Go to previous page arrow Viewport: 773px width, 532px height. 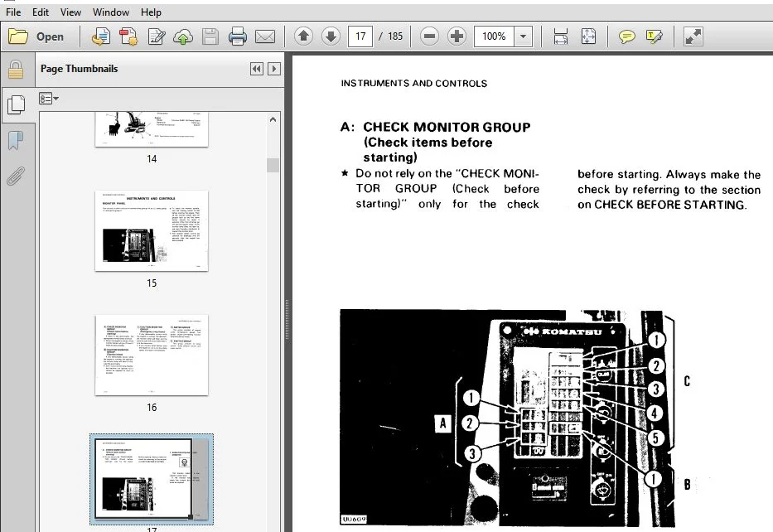click(x=303, y=36)
